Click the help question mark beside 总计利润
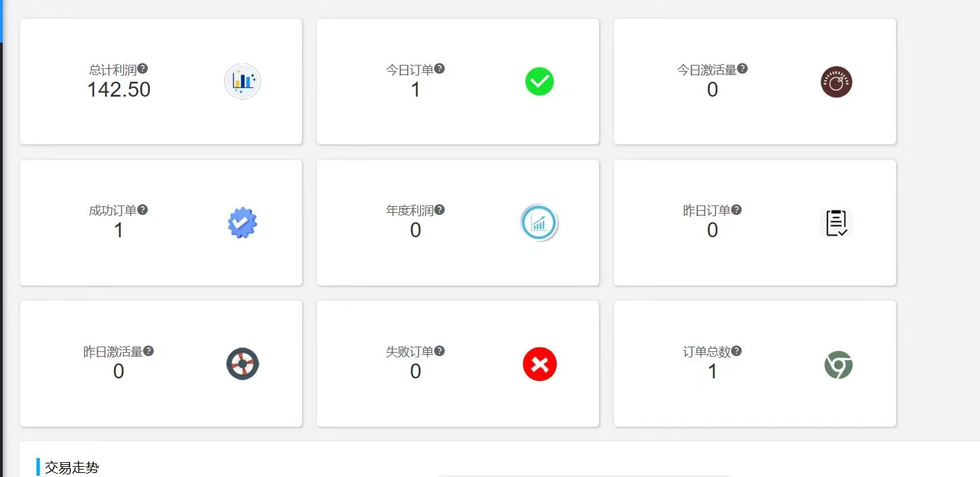 pyautogui.click(x=142, y=69)
